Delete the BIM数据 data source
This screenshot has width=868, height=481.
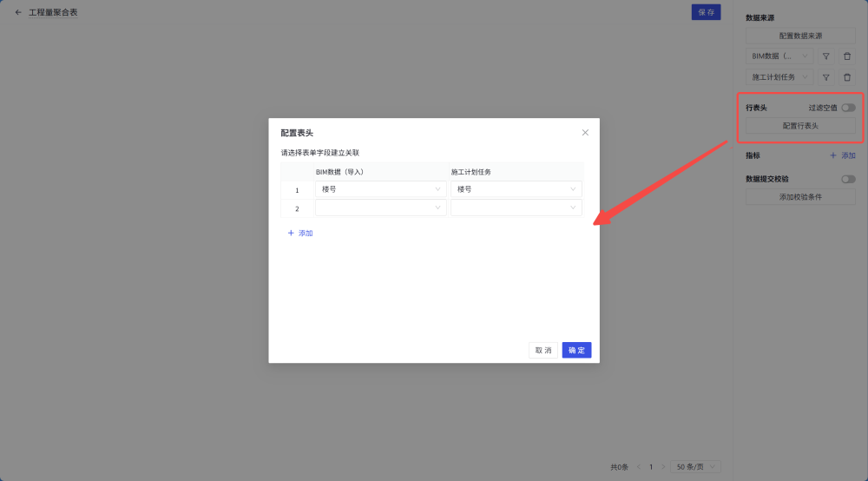click(x=847, y=56)
